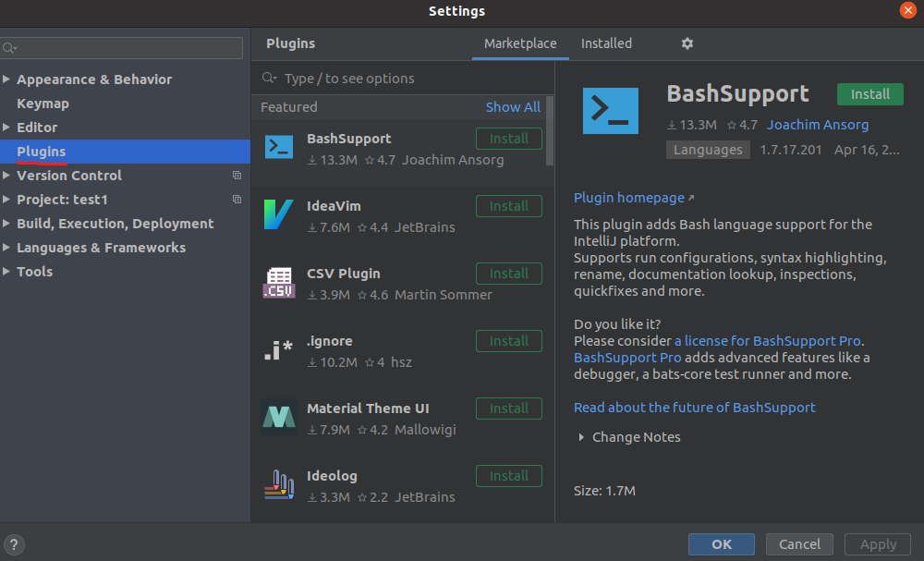Open the help question mark button
The width and height of the screenshot is (924, 561).
(14, 544)
